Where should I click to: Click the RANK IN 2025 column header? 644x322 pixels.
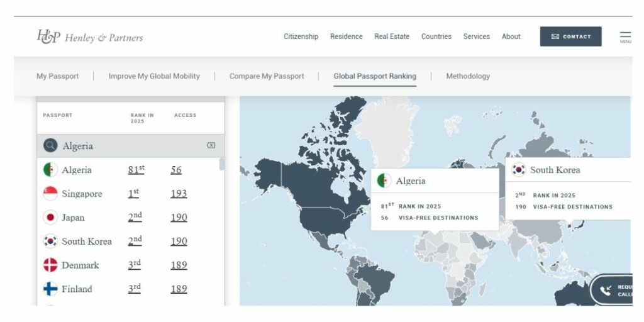coord(142,118)
